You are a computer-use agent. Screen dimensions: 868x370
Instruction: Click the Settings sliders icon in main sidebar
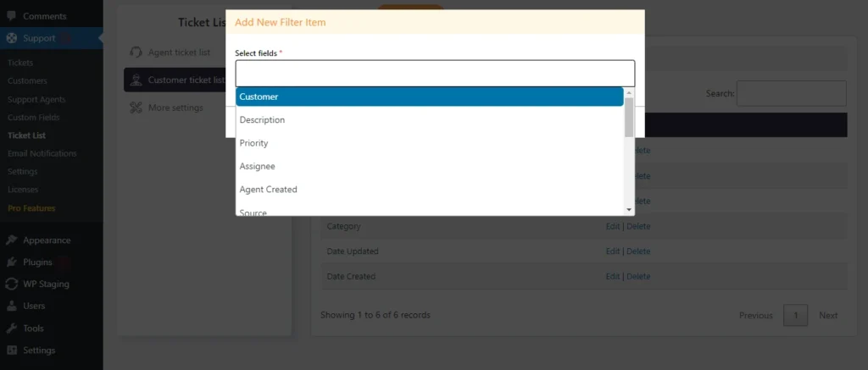click(x=11, y=350)
